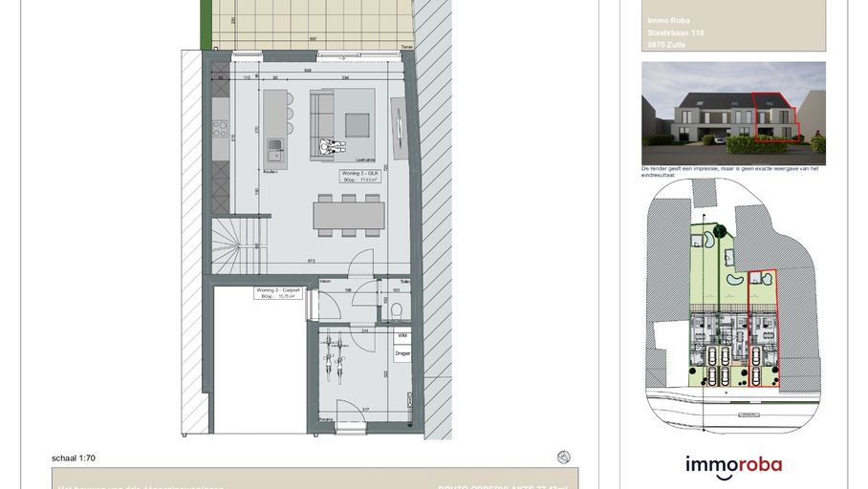
Task: Click the red outlined unit in the render
Action: (773, 117)
